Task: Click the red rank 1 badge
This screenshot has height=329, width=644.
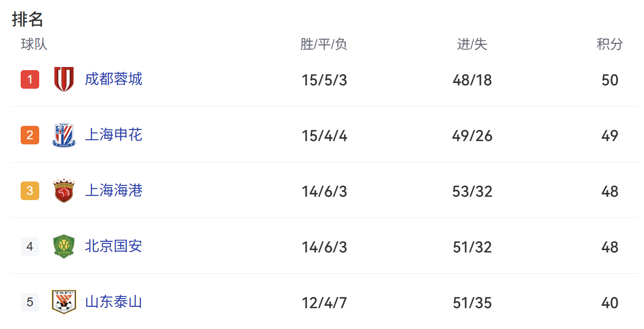Action: (29, 79)
